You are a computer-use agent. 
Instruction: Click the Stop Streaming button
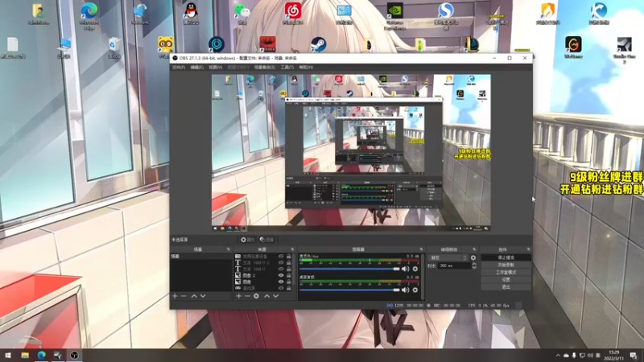point(506,257)
